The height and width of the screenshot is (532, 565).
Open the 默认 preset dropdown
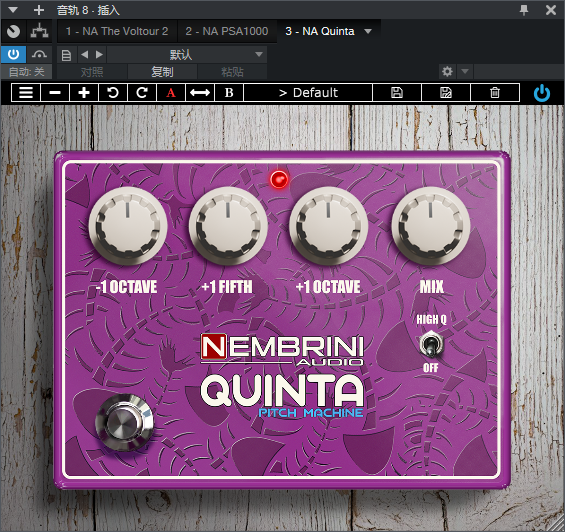[187, 55]
